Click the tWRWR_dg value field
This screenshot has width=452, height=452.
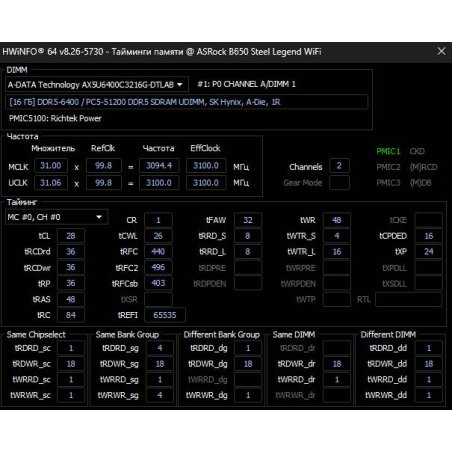[x=248, y=395]
